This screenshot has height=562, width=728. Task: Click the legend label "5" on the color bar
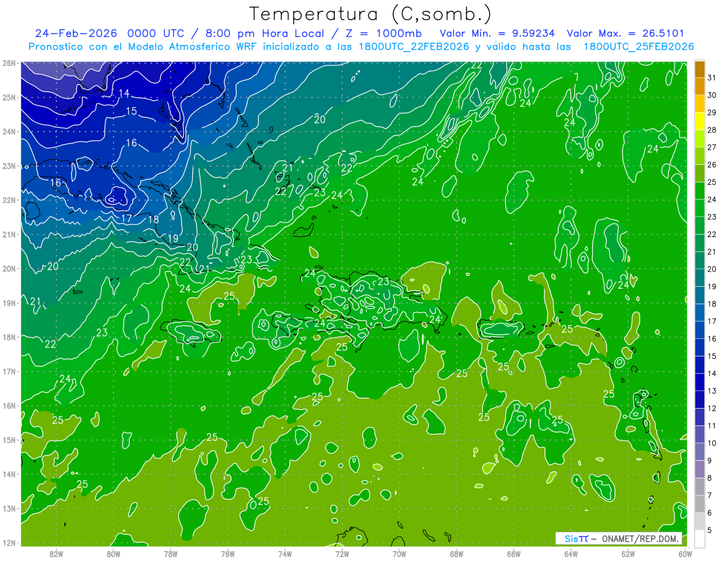click(710, 530)
